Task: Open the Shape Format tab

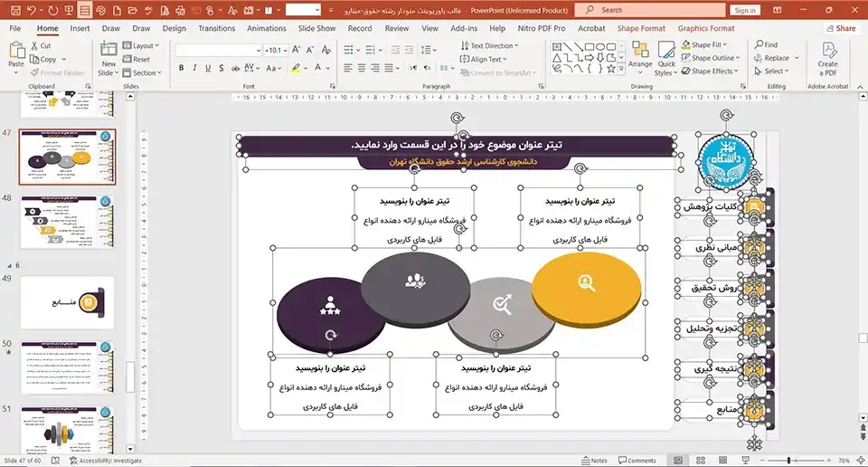Action: (641, 28)
